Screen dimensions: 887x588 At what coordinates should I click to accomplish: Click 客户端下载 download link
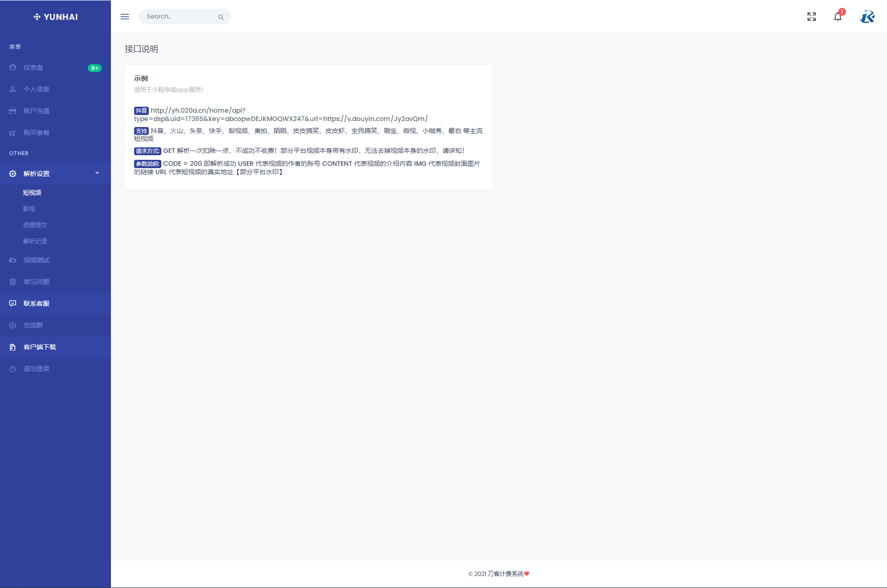pos(40,347)
